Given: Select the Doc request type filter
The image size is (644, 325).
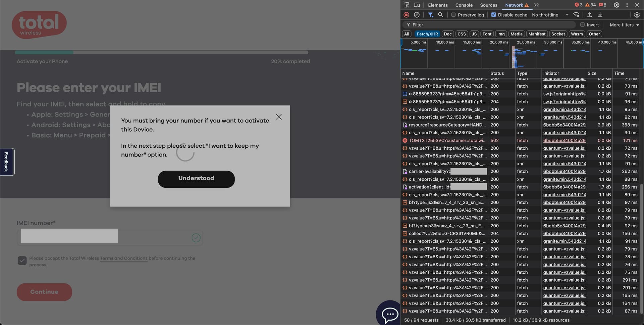Looking at the screenshot, I should coord(447,34).
